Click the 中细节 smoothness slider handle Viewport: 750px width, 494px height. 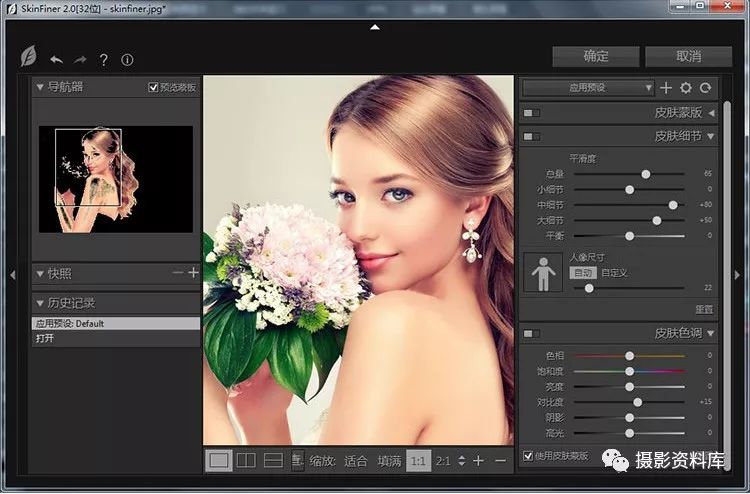(673, 204)
